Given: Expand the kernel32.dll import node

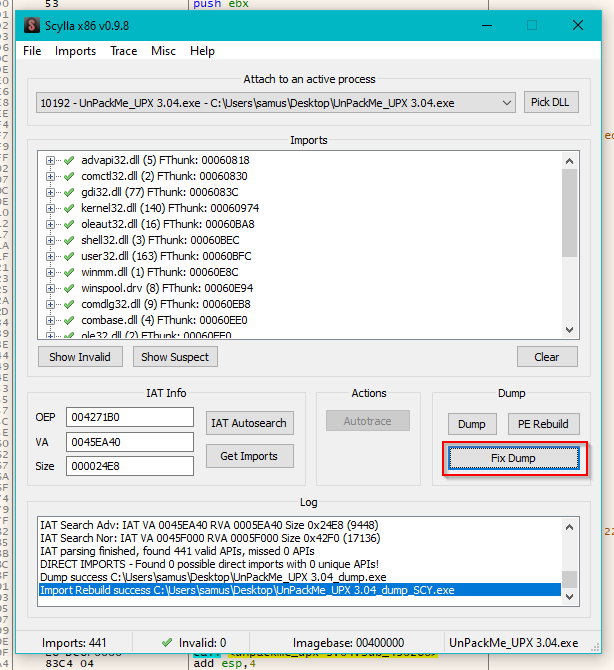Looking at the screenshot, I should 50,209.
